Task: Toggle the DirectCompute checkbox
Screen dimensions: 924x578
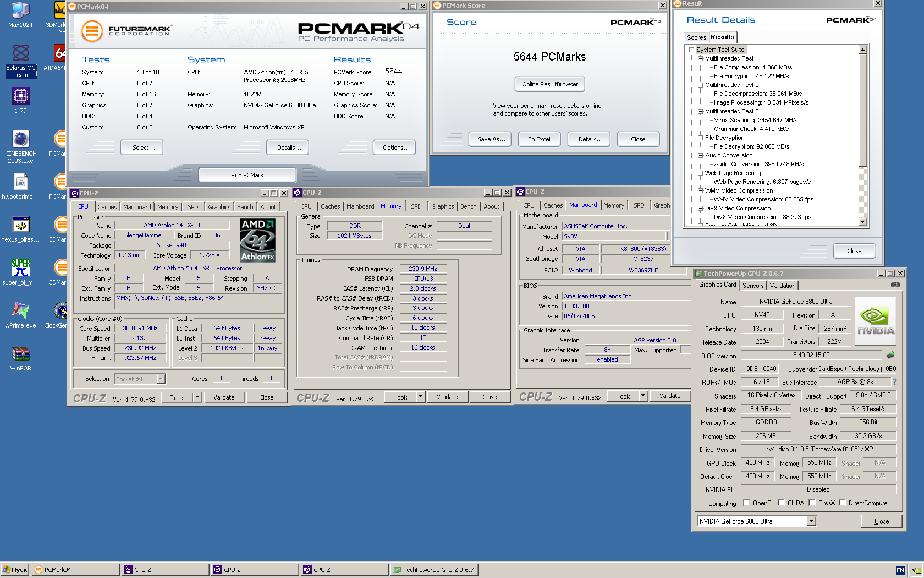Action: pyautogui.click(x=842, y=503)
